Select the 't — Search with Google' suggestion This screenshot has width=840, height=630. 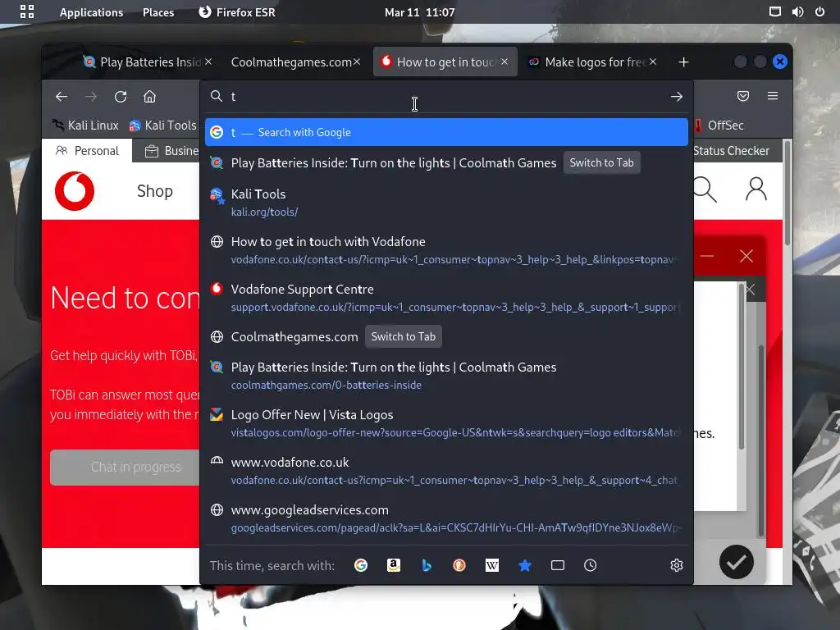[446, 132]
